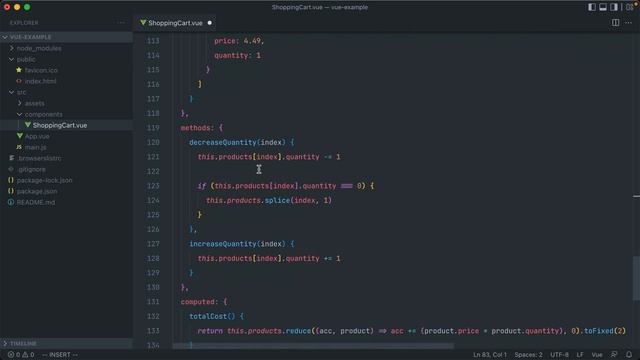Open App.vue file

point(37,136)
